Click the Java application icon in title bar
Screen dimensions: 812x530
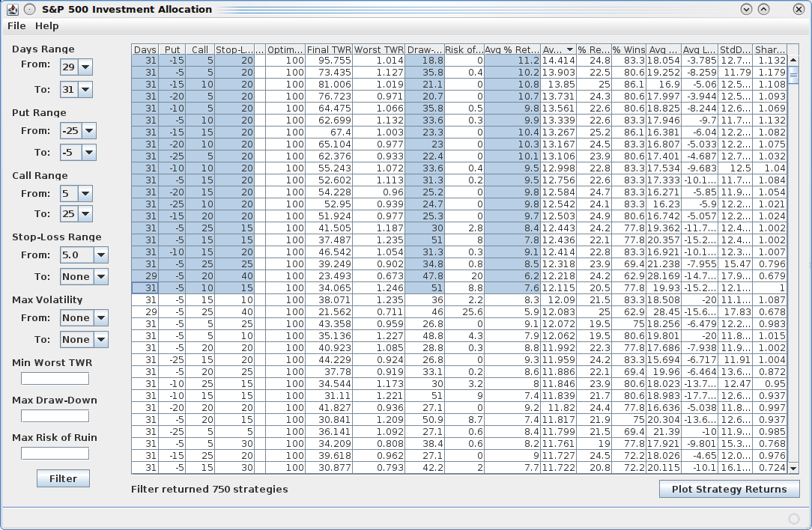[13, 9]
